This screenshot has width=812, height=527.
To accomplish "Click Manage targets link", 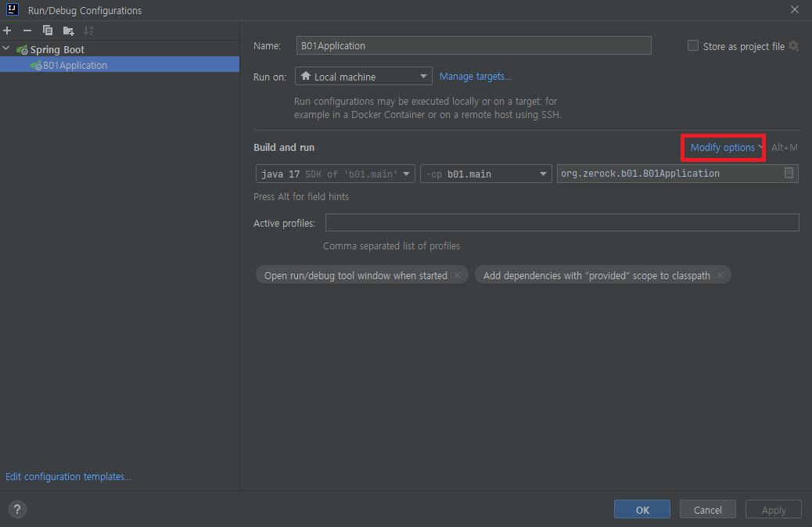I will coord(476,77).
